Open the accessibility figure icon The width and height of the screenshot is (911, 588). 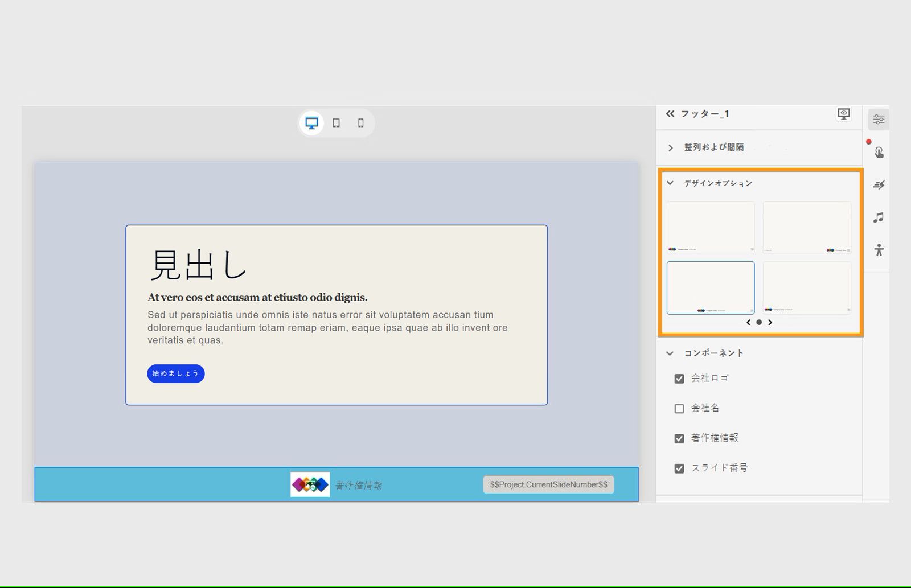pos(879,250)
